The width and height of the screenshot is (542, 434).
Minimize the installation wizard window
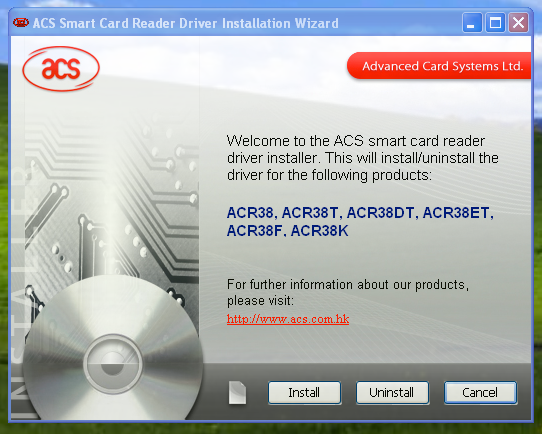(x=472, y=23)
